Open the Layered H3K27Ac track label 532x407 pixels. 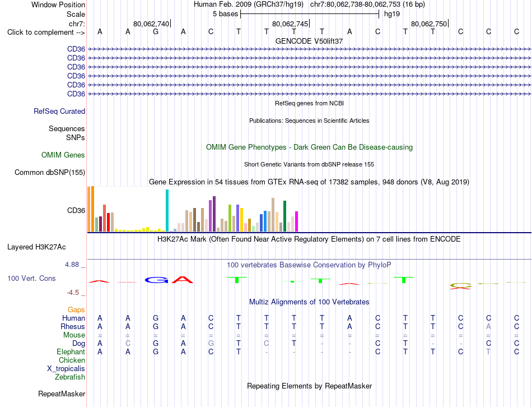[x=36, y=247]
